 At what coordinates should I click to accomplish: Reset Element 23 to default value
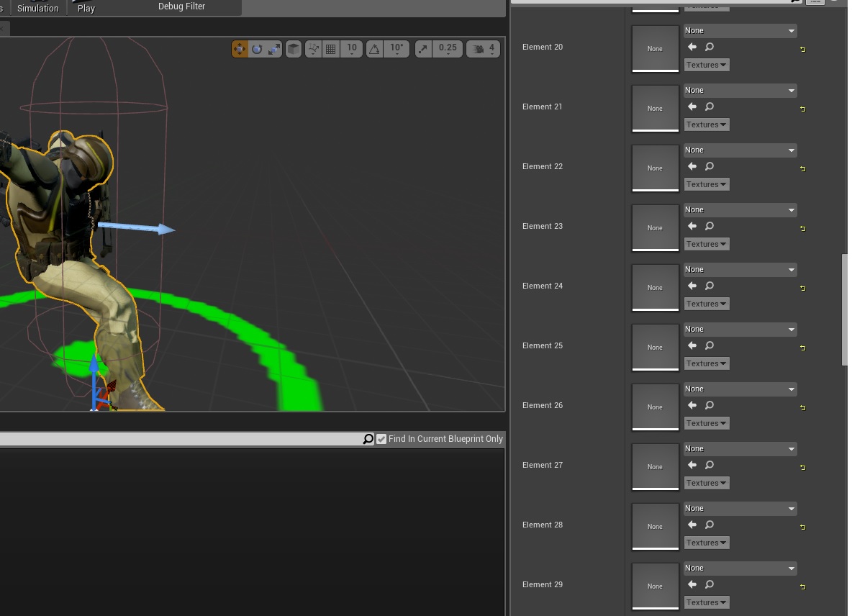click(802, 229)
